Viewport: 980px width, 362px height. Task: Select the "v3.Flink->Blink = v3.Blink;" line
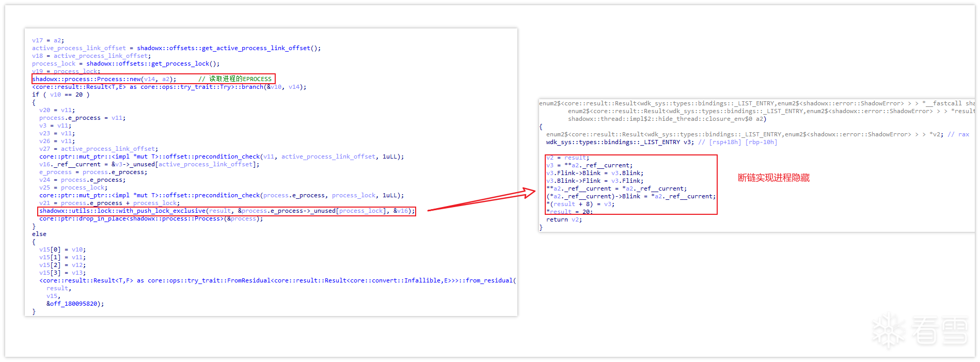point(595,173)
